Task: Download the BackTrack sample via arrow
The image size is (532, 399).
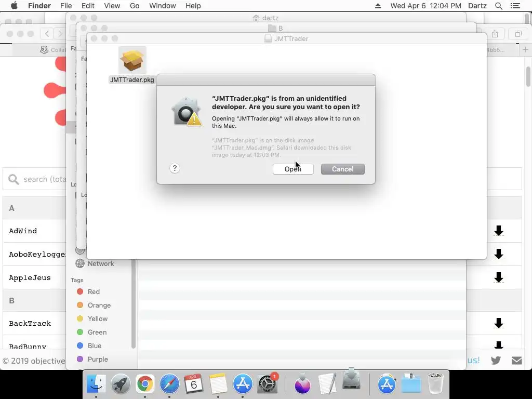Action: (x=499, y=323)
